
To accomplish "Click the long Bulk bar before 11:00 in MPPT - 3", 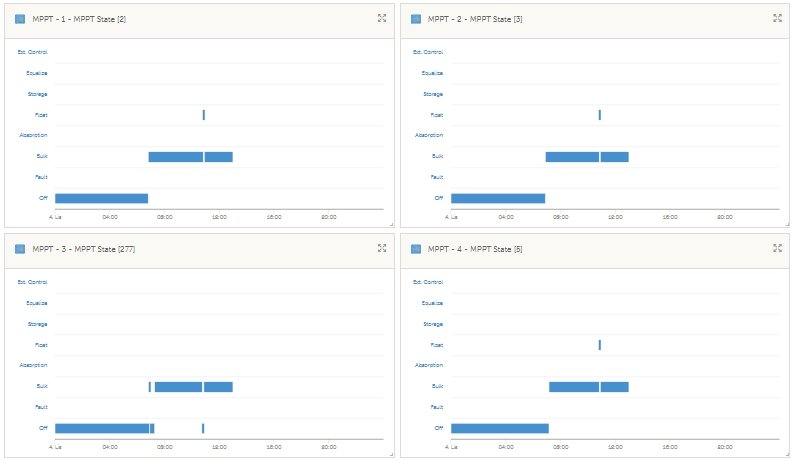I will (178, 387).
